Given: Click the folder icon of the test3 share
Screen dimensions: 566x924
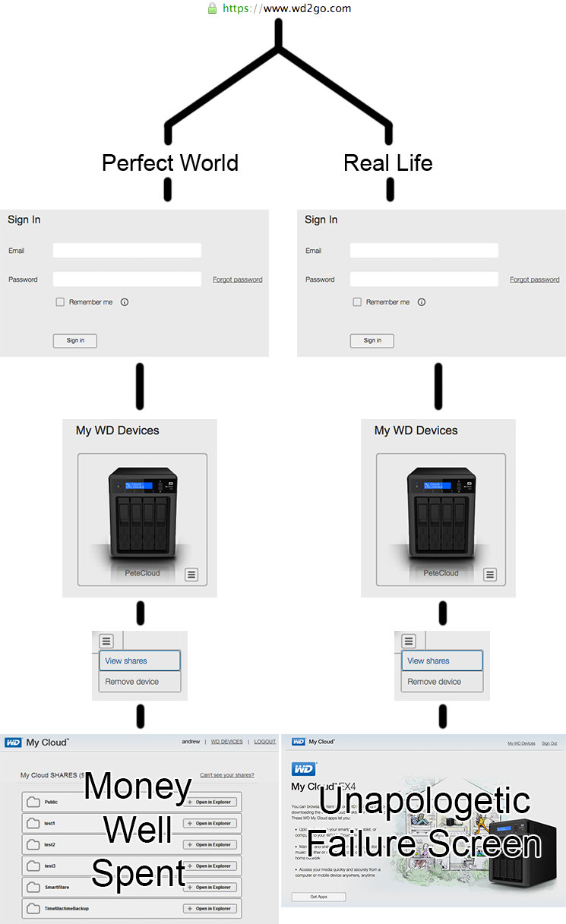Looking at the screenshot, I should [33, 866].
